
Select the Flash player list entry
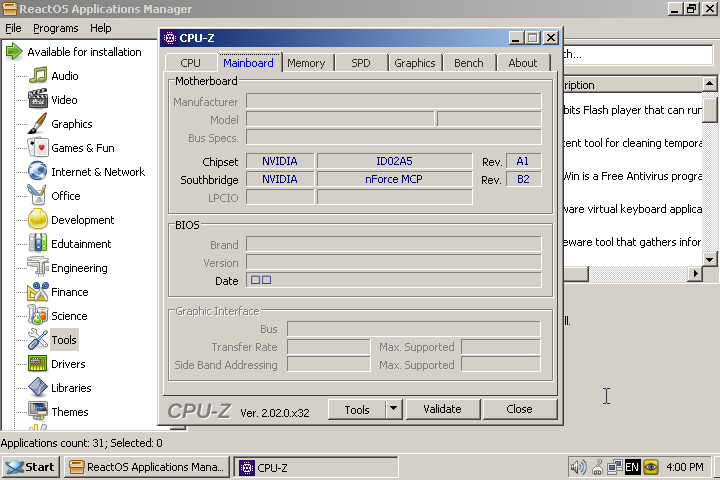tap(633, 110)
